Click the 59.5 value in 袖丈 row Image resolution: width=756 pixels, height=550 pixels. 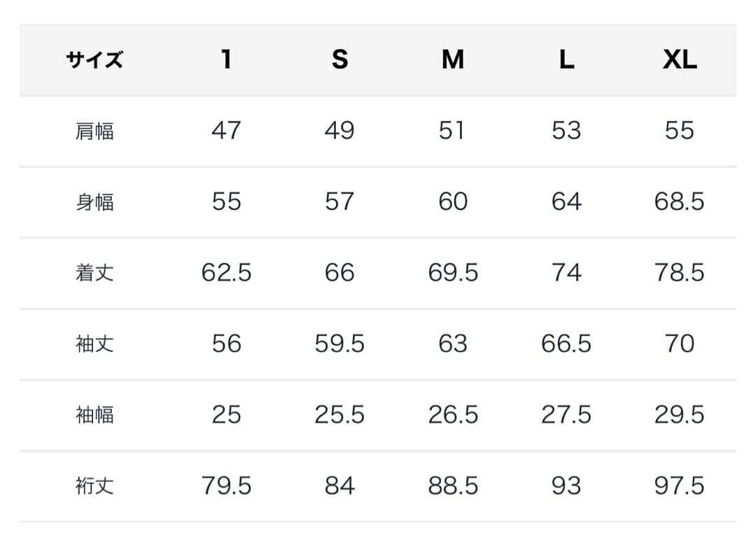click(339, 344)
